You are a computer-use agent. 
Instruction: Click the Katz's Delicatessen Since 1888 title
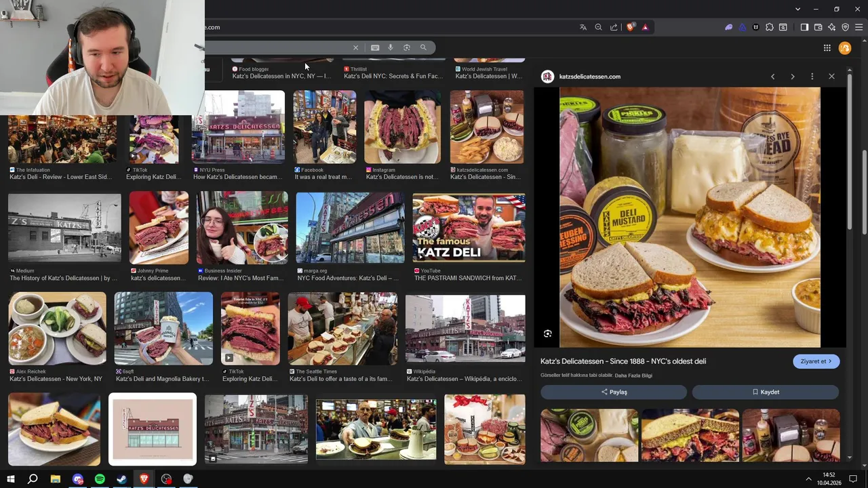pyautogui.click(x=623, y=361)
